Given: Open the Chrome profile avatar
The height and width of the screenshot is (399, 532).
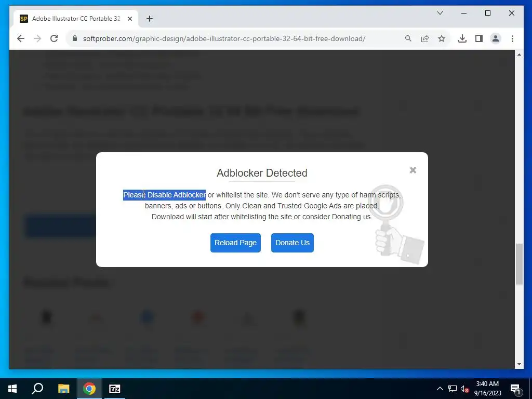Looking at the screenshot, I should click(495, 38).
